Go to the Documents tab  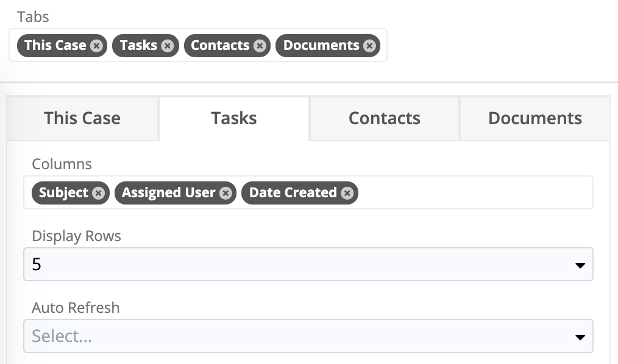[x=535, y=118]
